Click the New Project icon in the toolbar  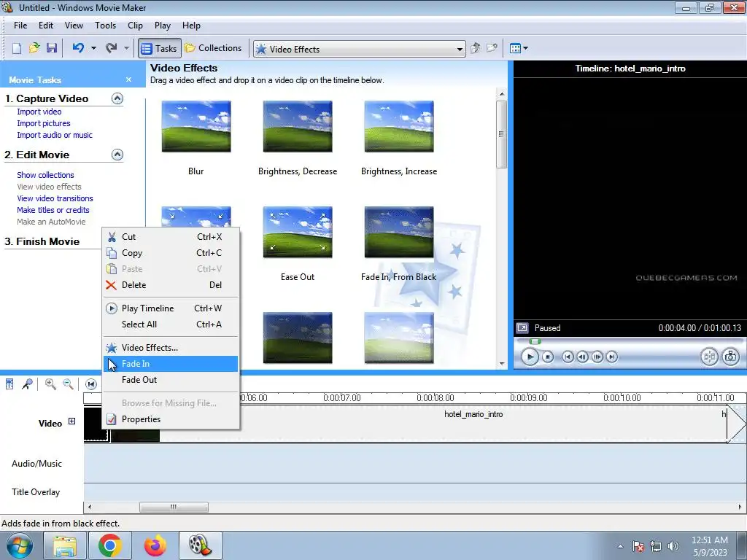pos(17,48)
